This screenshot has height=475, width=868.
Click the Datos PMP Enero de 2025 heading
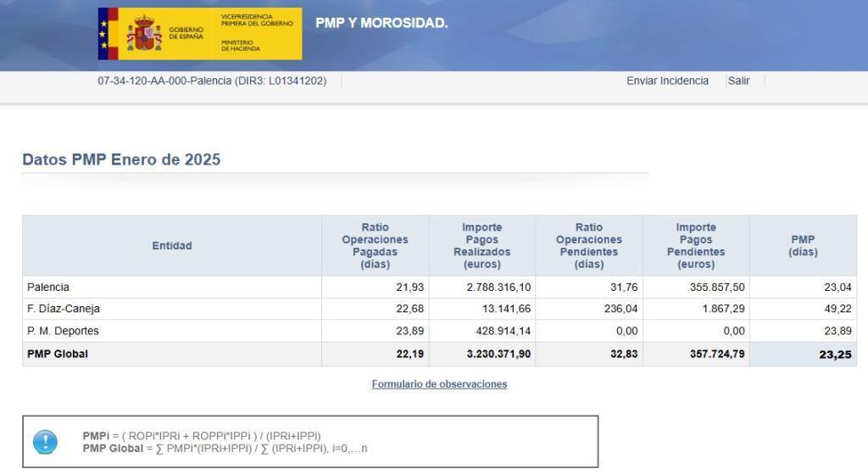tap(121, 159)
